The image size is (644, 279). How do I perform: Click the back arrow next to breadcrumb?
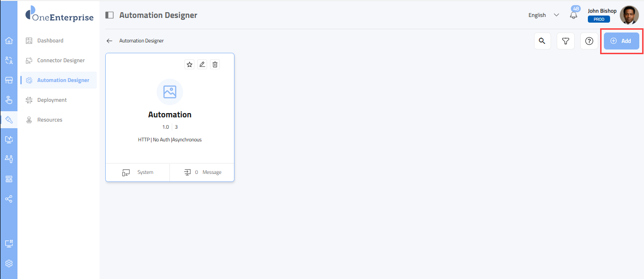(x=109, y=41)
